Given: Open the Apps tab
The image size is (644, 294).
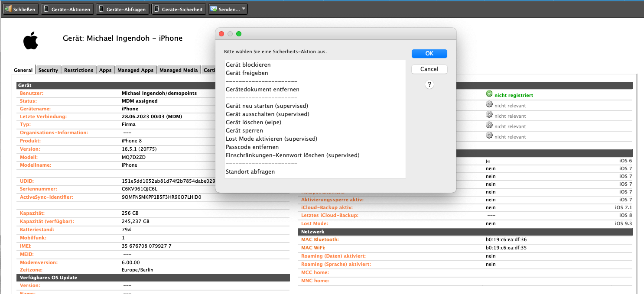Looking at the screenshot, I should [x=105, y=70].
